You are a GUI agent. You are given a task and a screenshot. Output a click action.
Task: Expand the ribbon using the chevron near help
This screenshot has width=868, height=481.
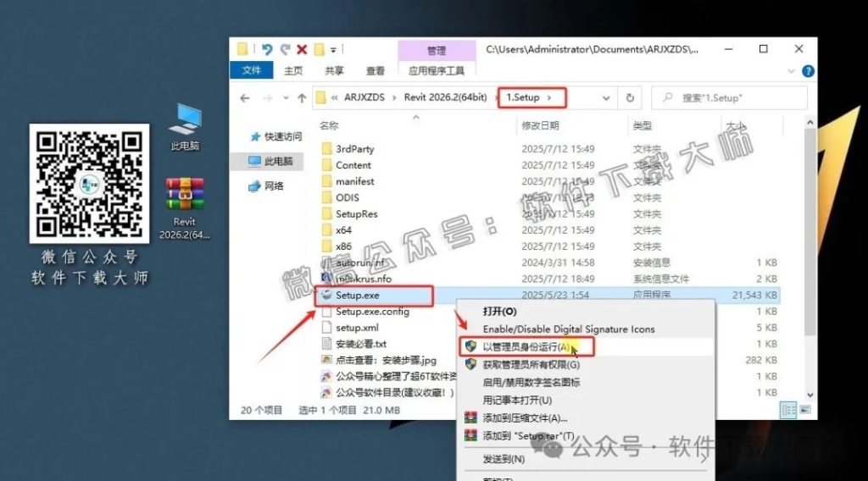791,71
